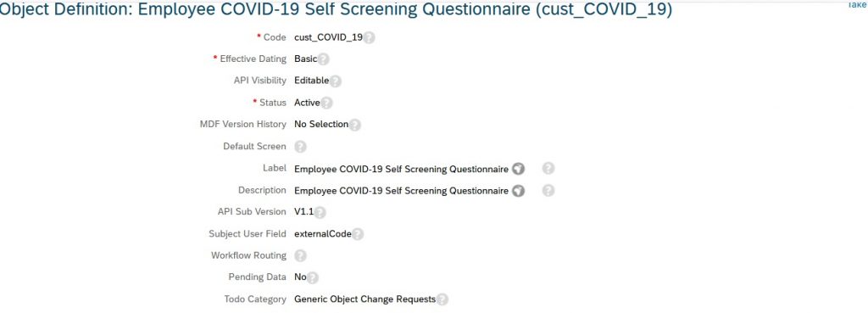Show help for API Sub Version V1.1

320,212
